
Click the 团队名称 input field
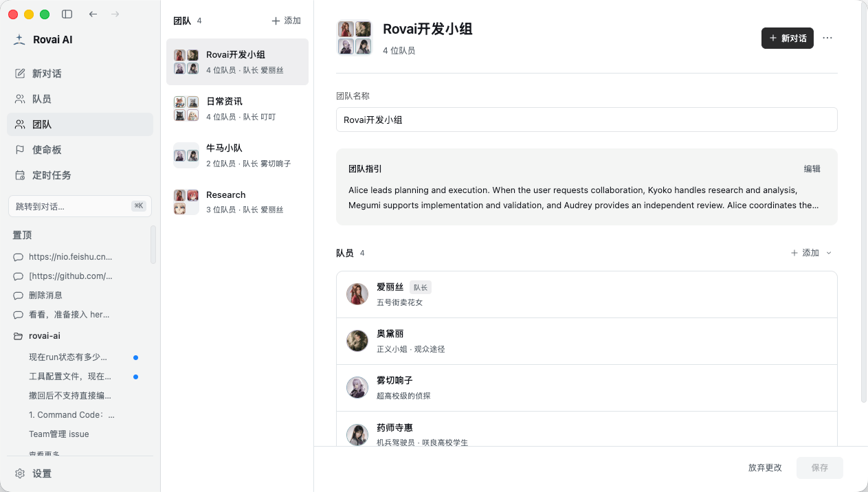pyautogui.click(x=587, y=120)
